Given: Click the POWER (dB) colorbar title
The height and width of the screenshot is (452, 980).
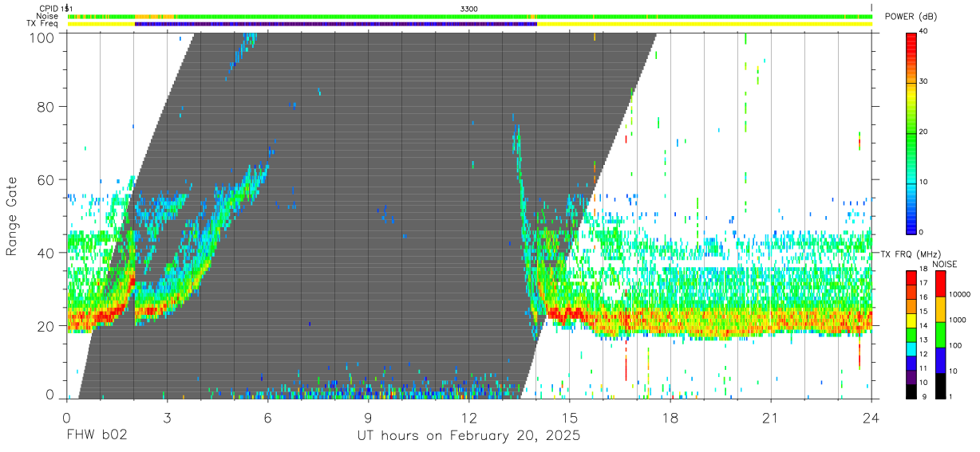Looking at the screenshot, I should 911,17.
